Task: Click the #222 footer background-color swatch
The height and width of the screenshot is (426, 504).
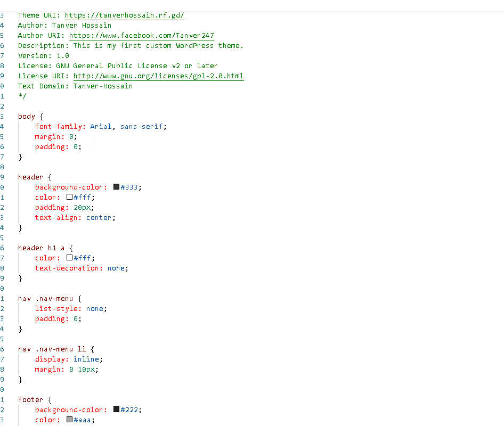Action: point(116,409)
